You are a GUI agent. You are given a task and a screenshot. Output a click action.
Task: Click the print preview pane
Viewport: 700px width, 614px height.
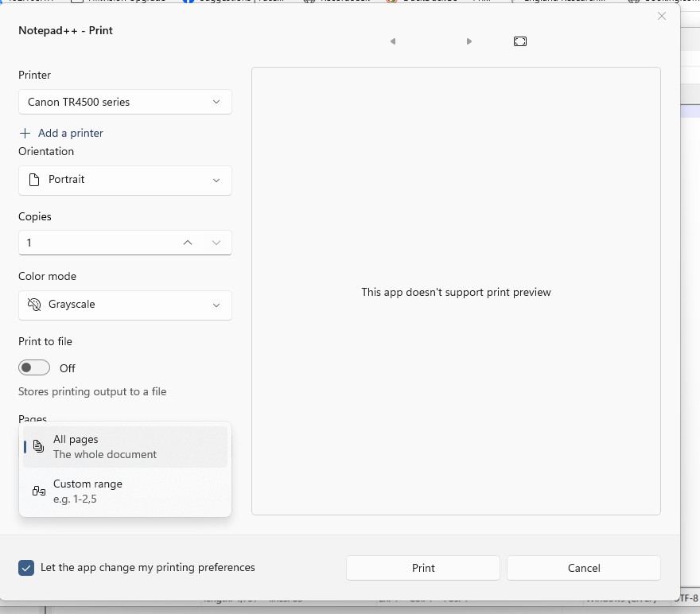[456, 291]
